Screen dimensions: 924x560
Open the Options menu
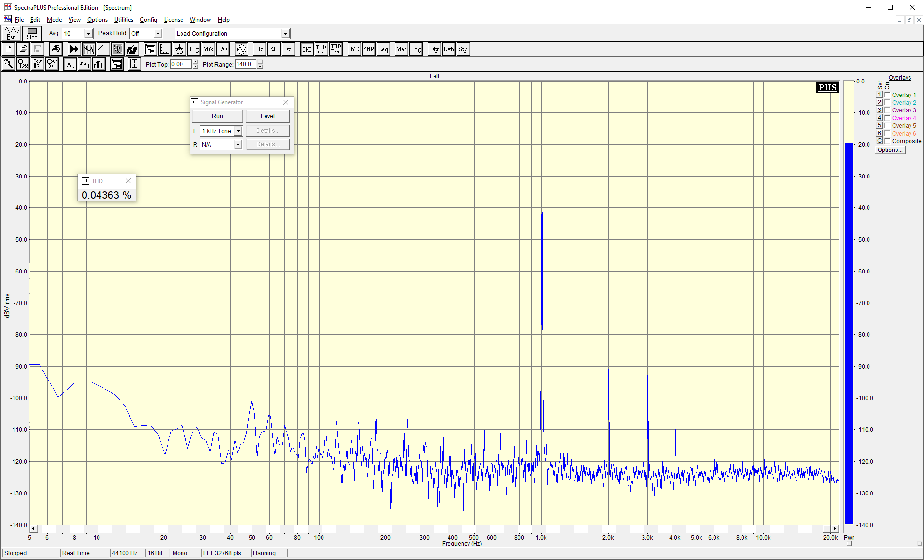[x=98, y=20]
